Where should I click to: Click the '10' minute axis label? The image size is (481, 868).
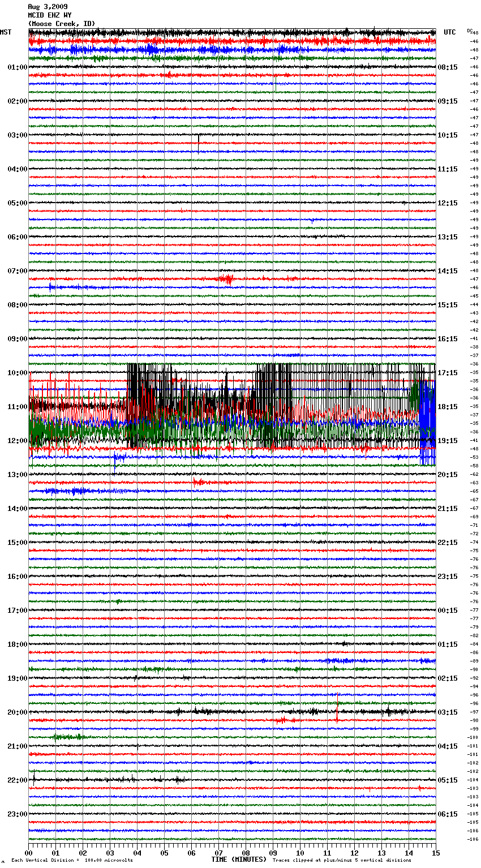(x=300, y=853)
